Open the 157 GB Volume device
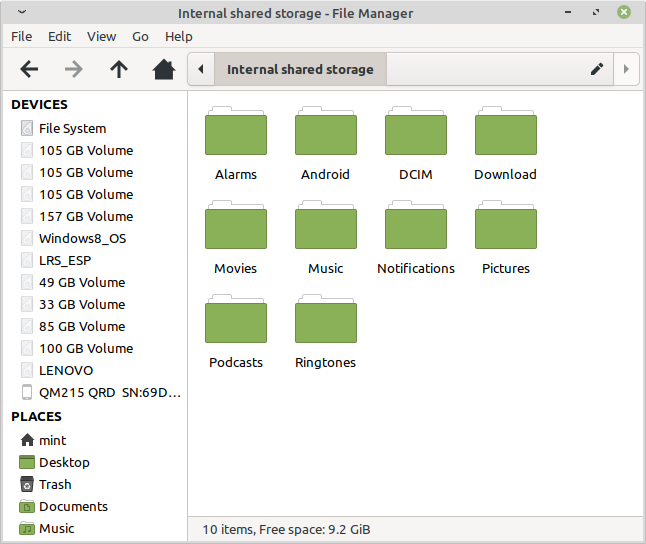 pyautogui.click(x=95, y=216)
